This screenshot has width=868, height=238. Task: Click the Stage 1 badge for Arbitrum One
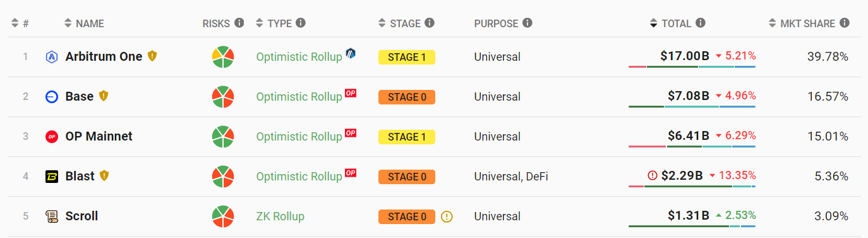[407, 57]
